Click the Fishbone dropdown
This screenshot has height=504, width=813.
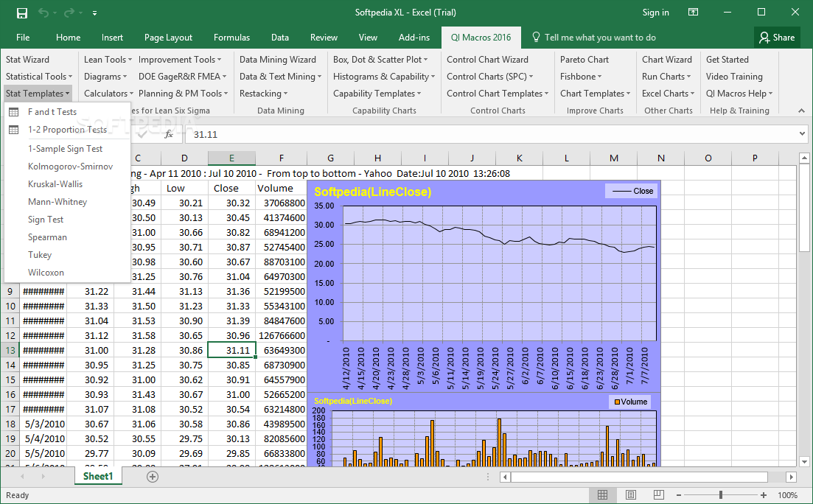tap(581, 77)
